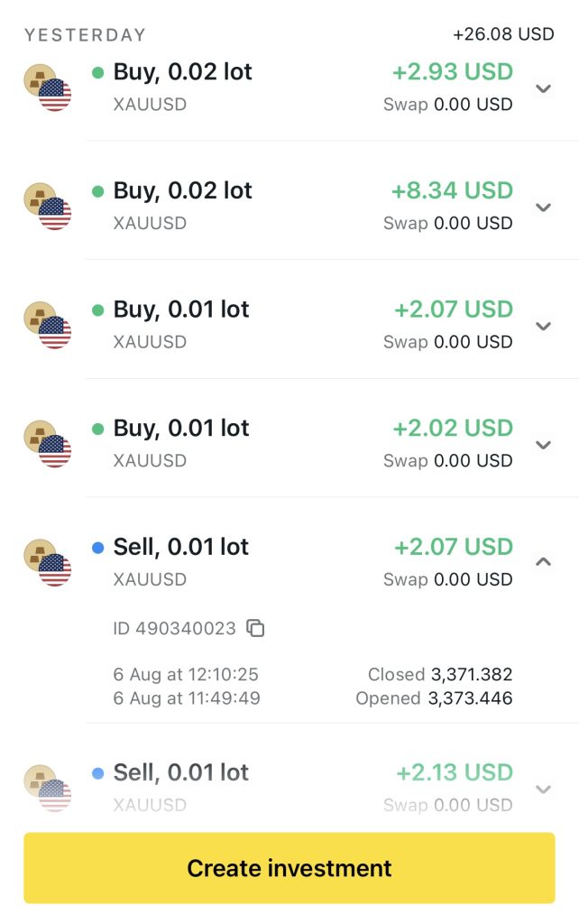The image size is (579, 924).
Task: Click XAUUSD icon of +2.13 USD trade
Action: [47, 788]
